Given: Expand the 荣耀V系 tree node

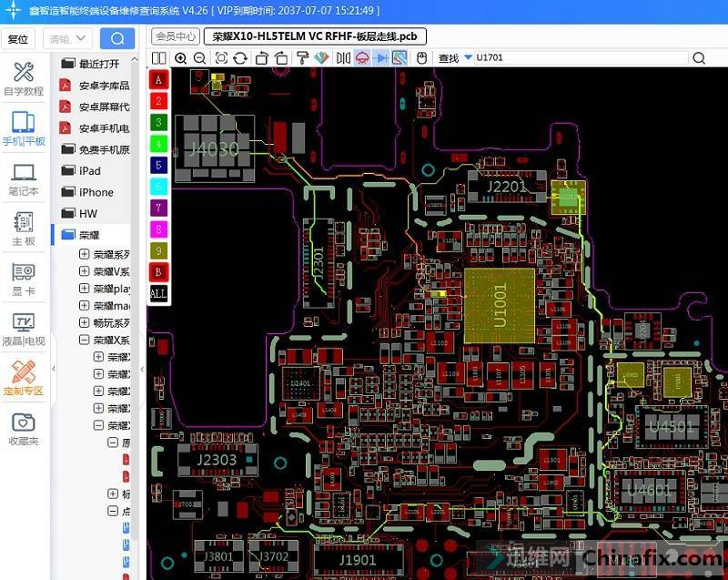Looking at the screenshot, I should coord(85,271).
